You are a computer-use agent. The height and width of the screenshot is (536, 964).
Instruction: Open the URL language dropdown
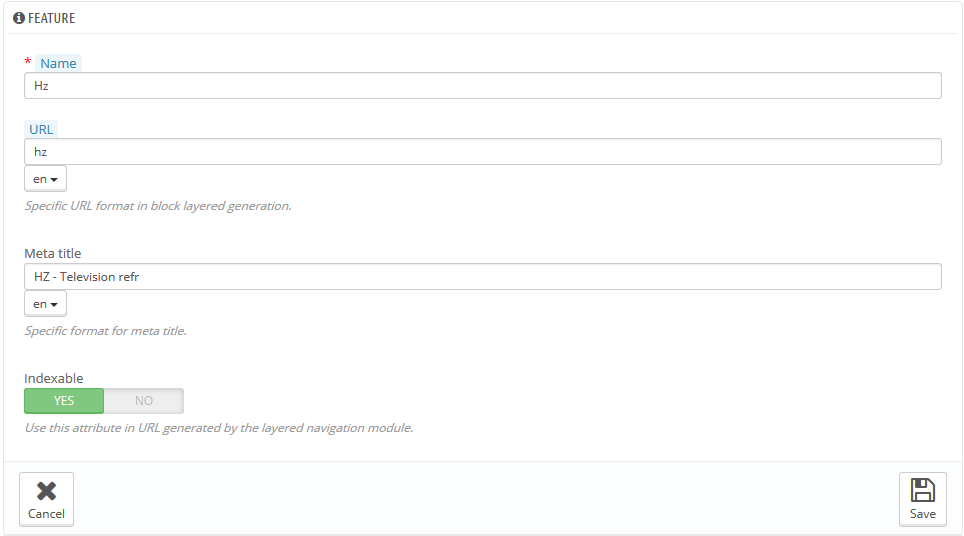pyautogui.click(x=45, y=179)
